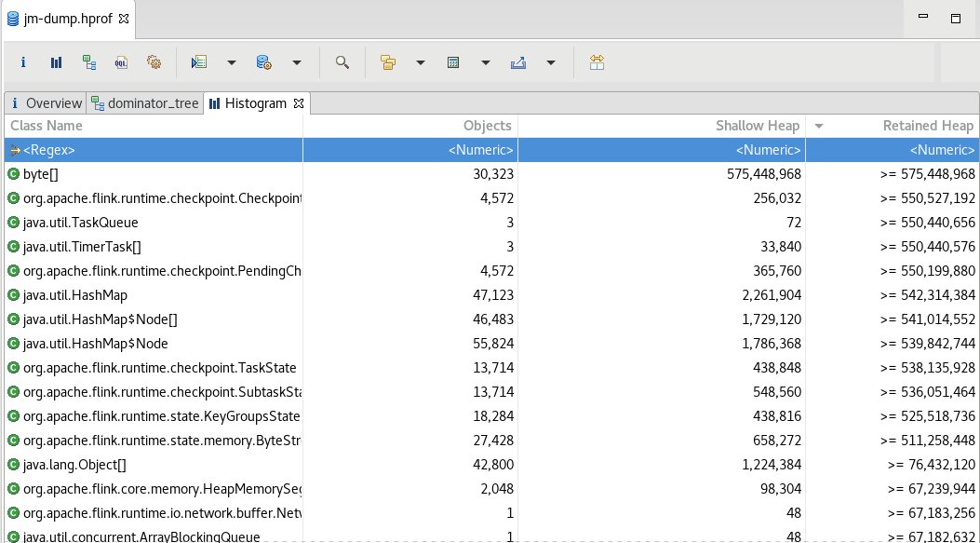Click the Find Object by Address magnifier
The image size is (980, 543).
pos(342,62)
